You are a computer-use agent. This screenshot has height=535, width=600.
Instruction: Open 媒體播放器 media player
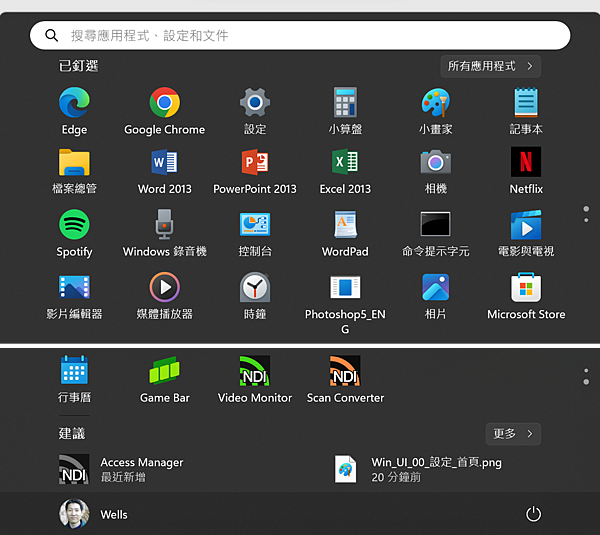[165, 297]
